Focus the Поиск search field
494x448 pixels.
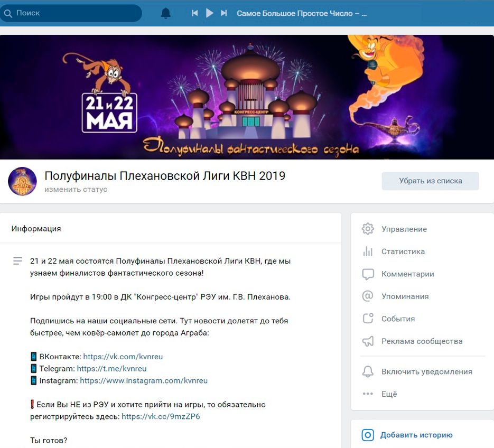[71, 13]
